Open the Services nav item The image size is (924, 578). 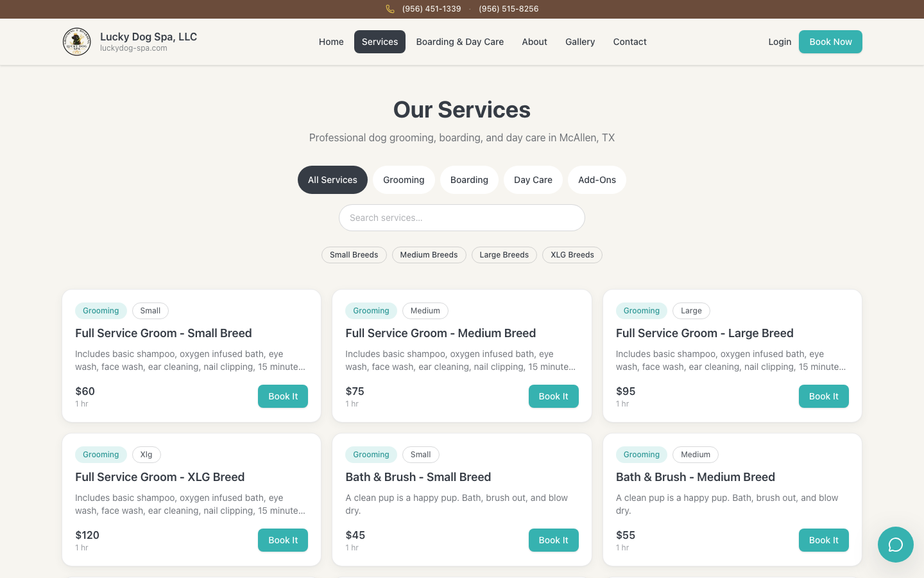click(x=380, y=42)
